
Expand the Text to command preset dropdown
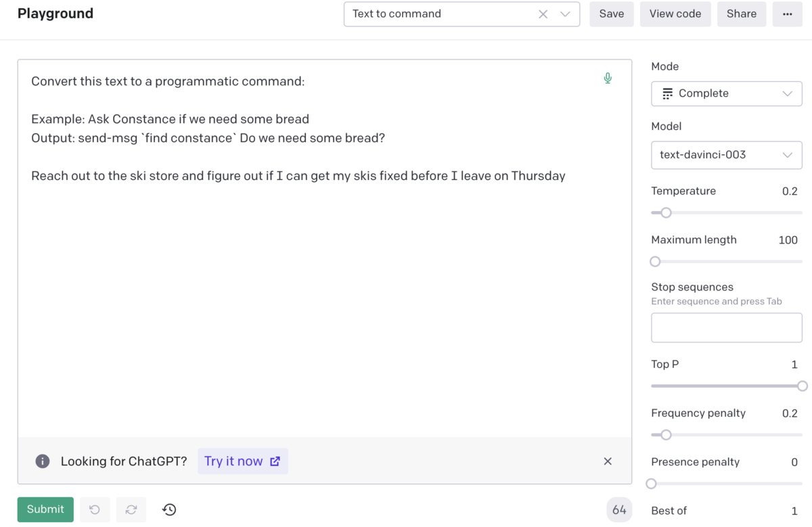565,14
